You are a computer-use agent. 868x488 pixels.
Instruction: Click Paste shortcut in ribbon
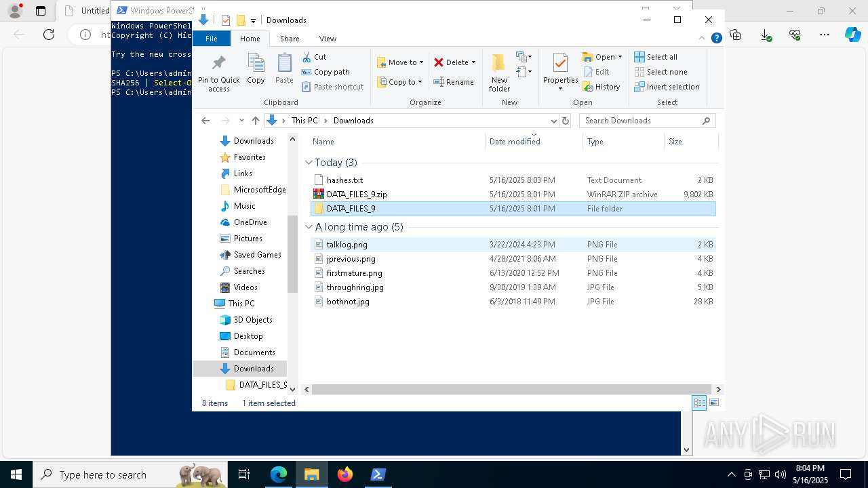[x=332, y=87]
